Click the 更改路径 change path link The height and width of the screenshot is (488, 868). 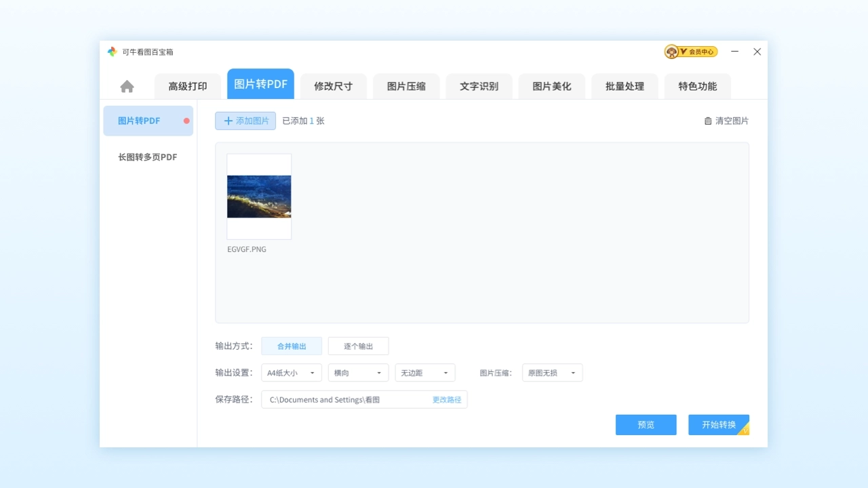(x=446, y=399)
